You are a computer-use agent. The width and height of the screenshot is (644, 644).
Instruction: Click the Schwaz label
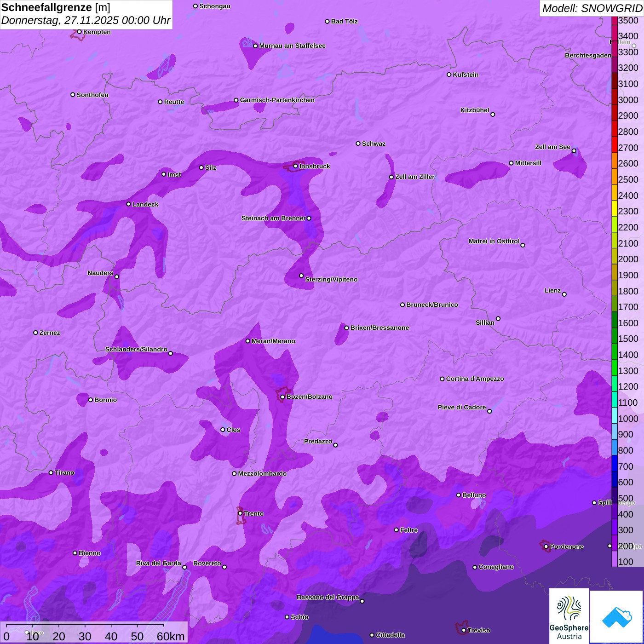click(x=374, y=144)
